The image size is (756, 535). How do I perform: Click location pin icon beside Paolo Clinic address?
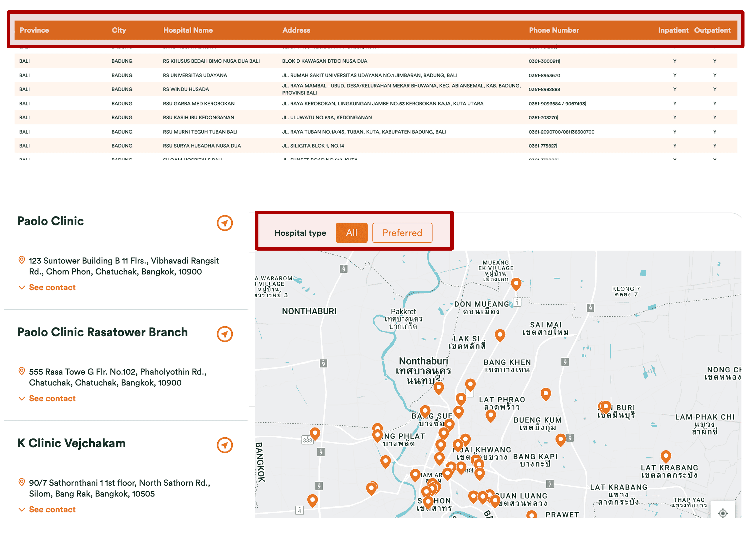pos(22,260)
